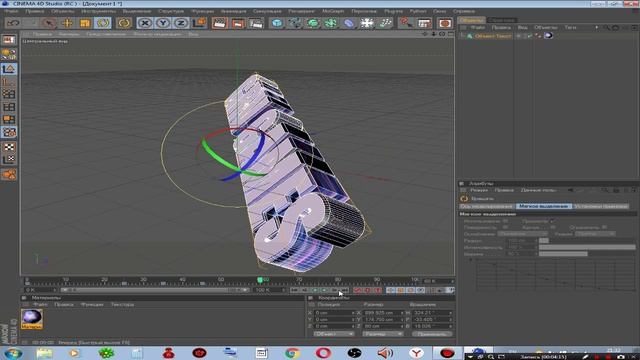The width and height of the screenshot is (640, 360).
Task: Click the search icon in Object Manager
Action: coord(607,28)
